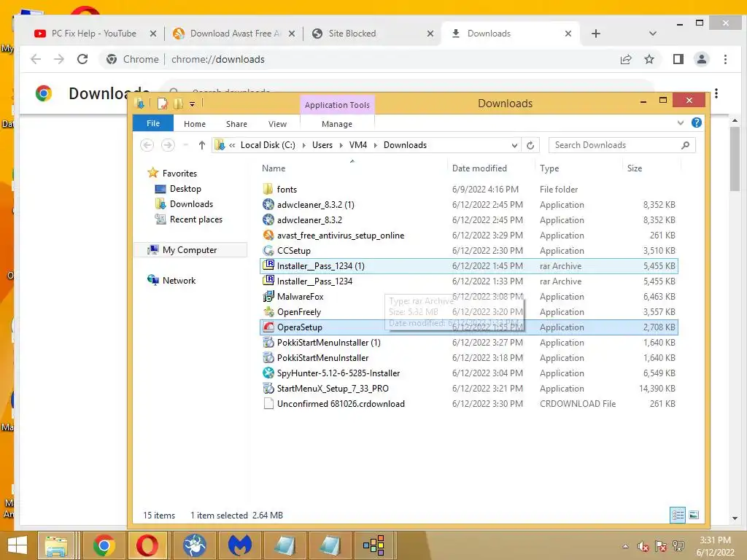Select the OperaSetup application icon
The width and height of the screenshot is (747, 560).
(268, 327)
